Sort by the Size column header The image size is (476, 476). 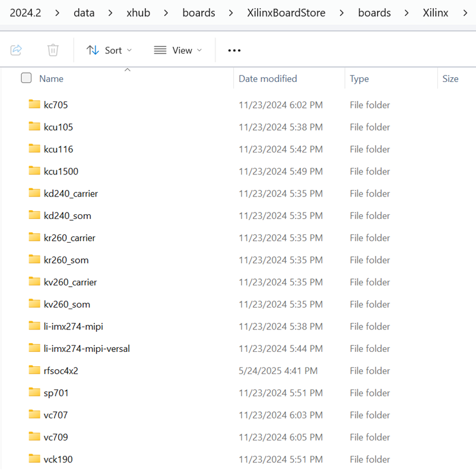click(x=450, y=78)
